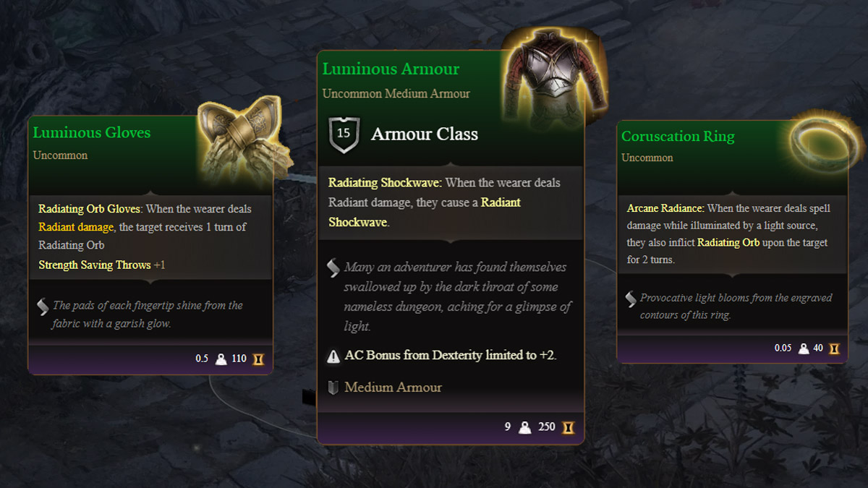Click the 110 gold value on the gloves
This screenshot has width=868, height=488.
click(239, 358)
